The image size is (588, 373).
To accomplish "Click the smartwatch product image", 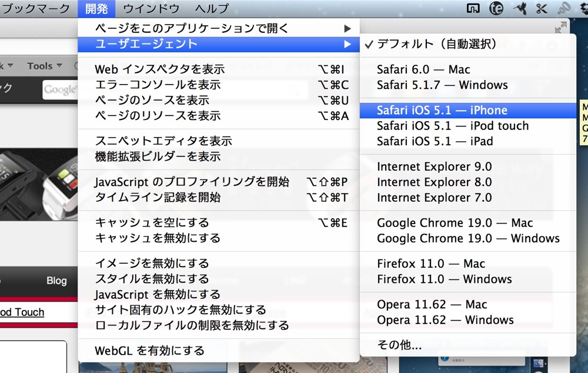I will [x=39, y=184].
